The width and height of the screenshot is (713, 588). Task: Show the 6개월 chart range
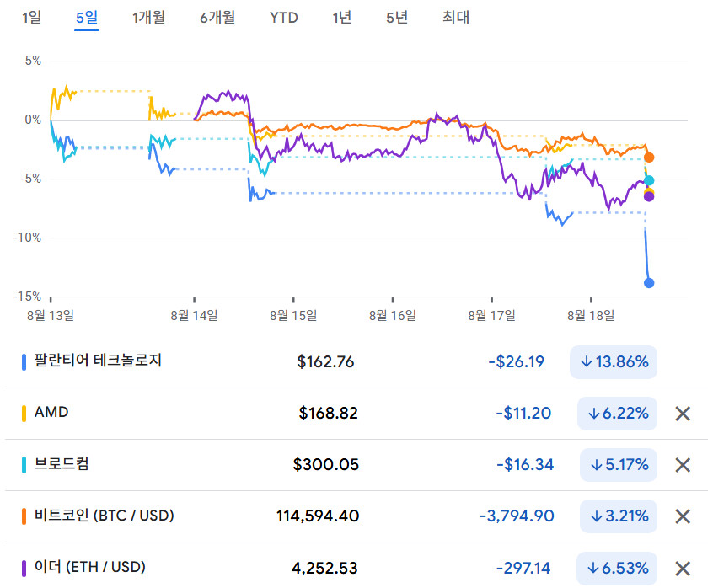click(217, 18)
